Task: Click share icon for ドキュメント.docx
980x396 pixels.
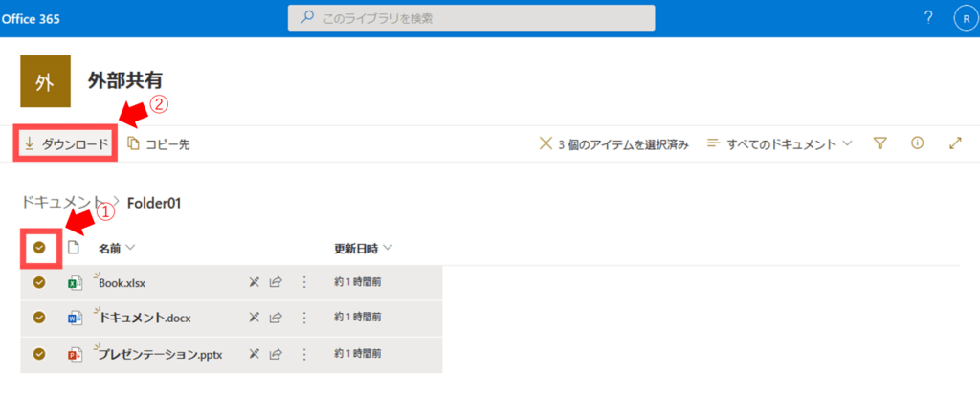Action: (x=276, y=318)
